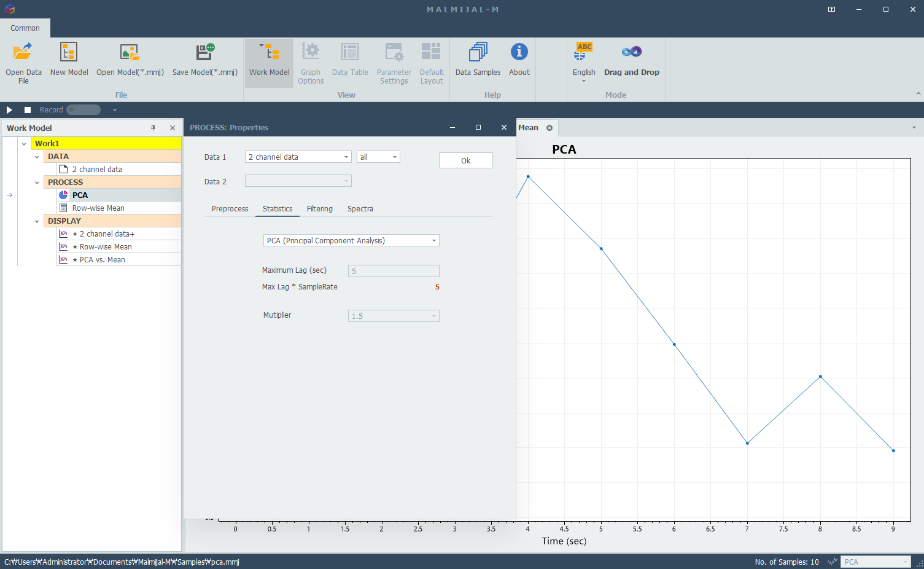Select the PCA vs. Mean display item
The image size is (924, 569).
[119, 260]
